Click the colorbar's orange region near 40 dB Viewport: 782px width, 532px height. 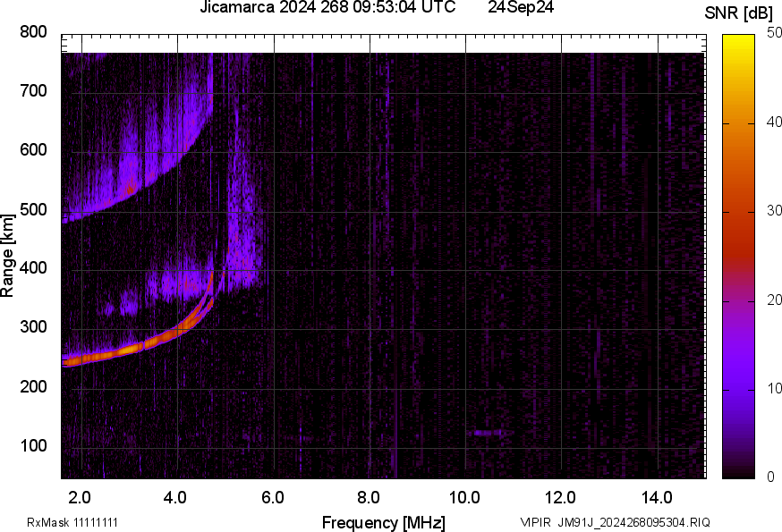[x=739, y=123]
